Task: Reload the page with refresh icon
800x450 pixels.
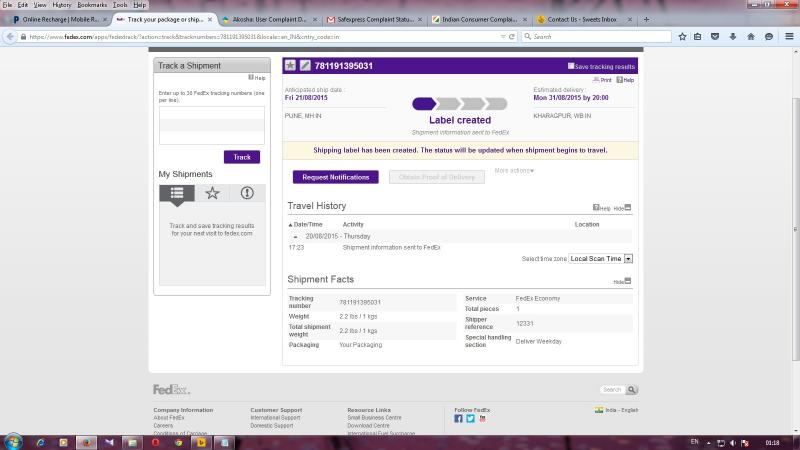Action: (x=512, y=37)
